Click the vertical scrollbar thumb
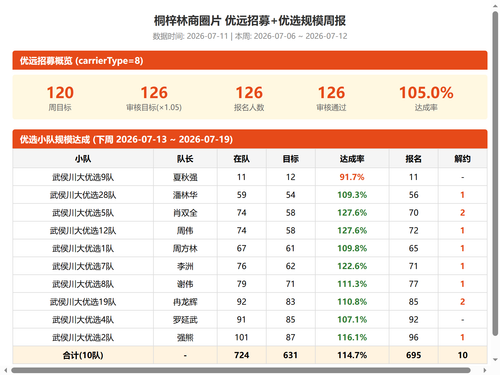Image resolution: width=500 pixels, height=375 pixels. tap(495, 173)
